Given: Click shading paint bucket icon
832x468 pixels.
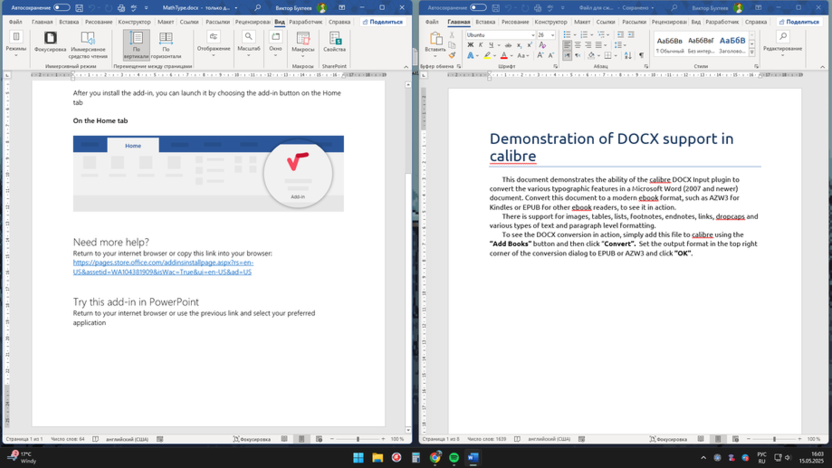Looking at the screenshot, I should click(591, 55).
